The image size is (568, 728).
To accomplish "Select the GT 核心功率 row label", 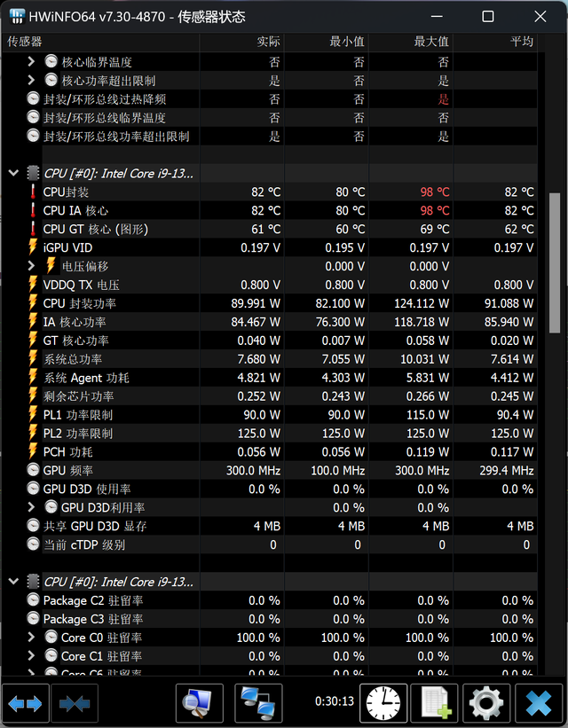I will (75, 341).
